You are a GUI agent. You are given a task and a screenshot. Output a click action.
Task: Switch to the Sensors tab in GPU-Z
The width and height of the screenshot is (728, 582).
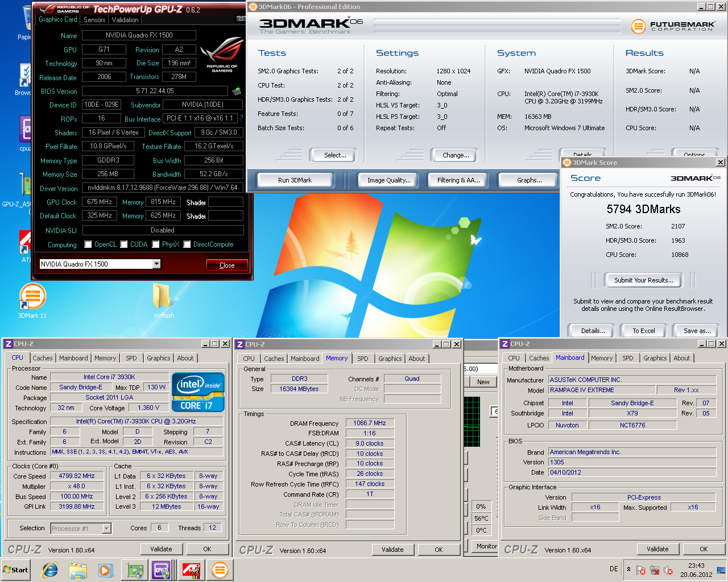click(x=94, y=19)
